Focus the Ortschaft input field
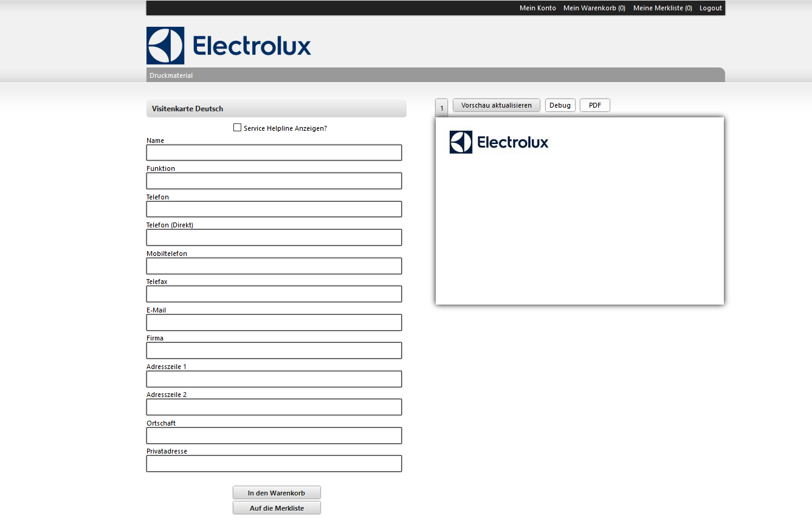Viewport: 812px width, 521px height. [274, 435]
